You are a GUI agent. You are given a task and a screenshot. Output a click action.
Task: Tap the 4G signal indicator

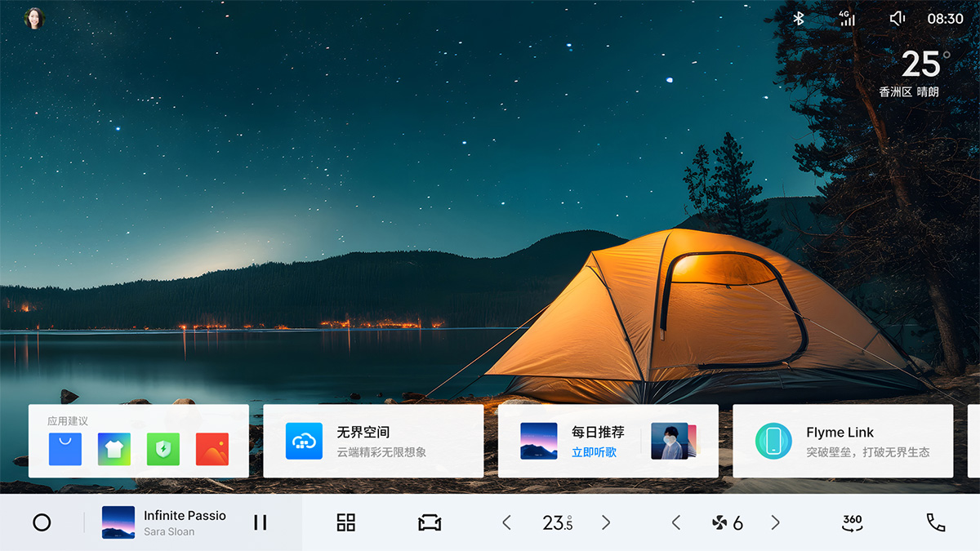click(848, 19)
